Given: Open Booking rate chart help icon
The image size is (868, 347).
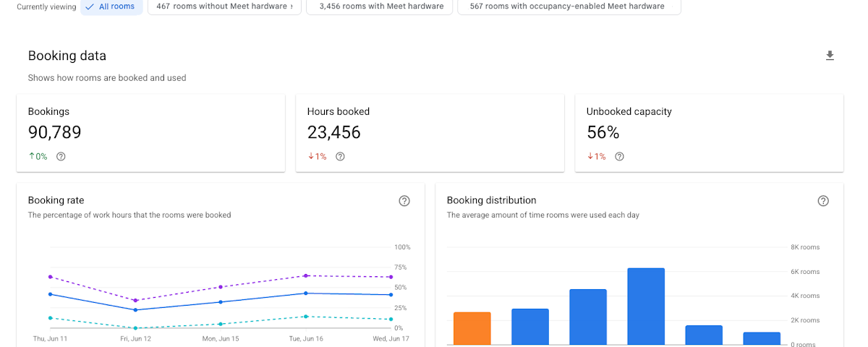Looking at the screenshot, I should coord(404,201).
